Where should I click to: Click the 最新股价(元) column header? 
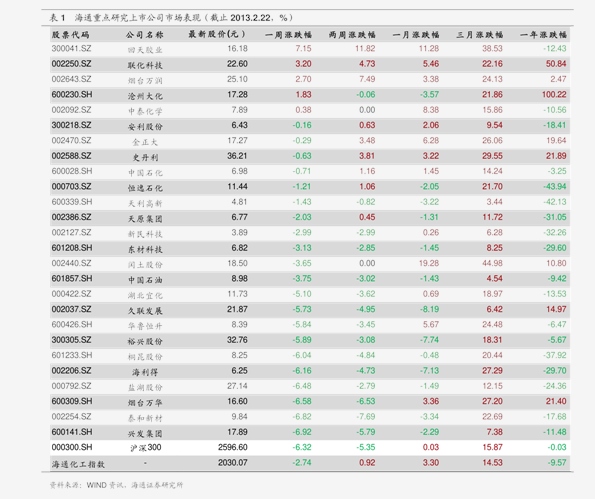[x=217, y=35]
